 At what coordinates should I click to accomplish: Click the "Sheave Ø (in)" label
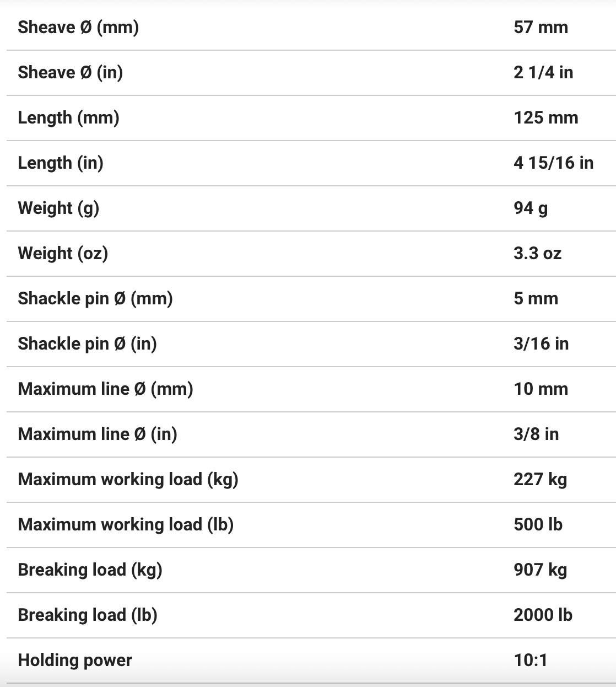(x=71, y=72)
